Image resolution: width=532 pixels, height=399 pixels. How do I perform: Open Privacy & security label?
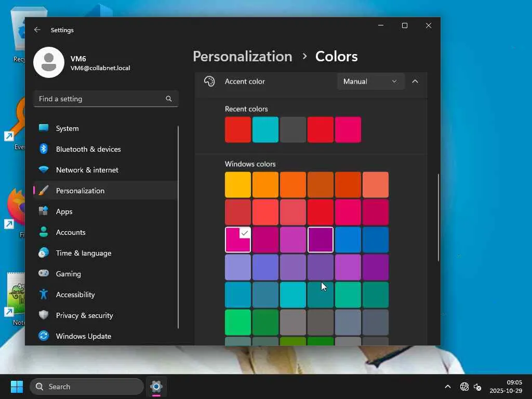(x=85, y=315)
